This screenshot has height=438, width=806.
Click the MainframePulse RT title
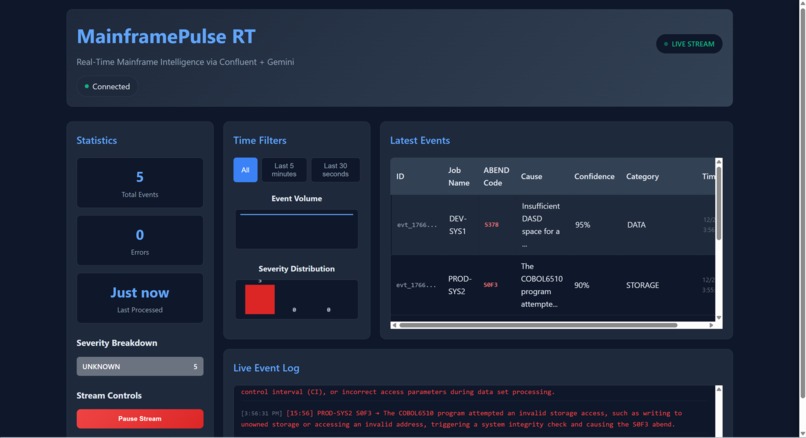tap(166, 36)
